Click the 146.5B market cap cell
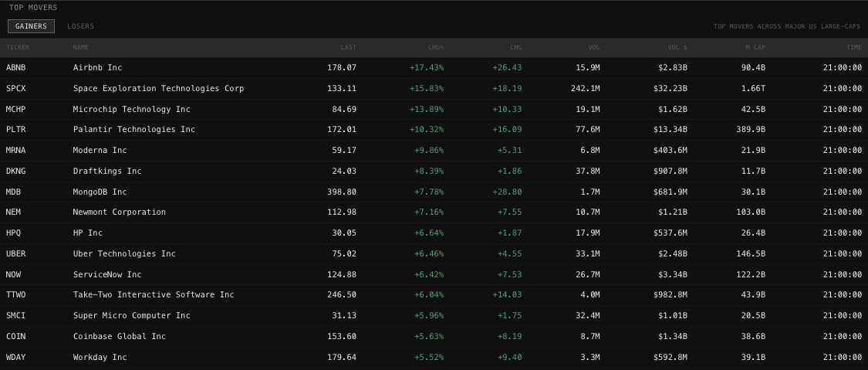 tap(751, 253)
